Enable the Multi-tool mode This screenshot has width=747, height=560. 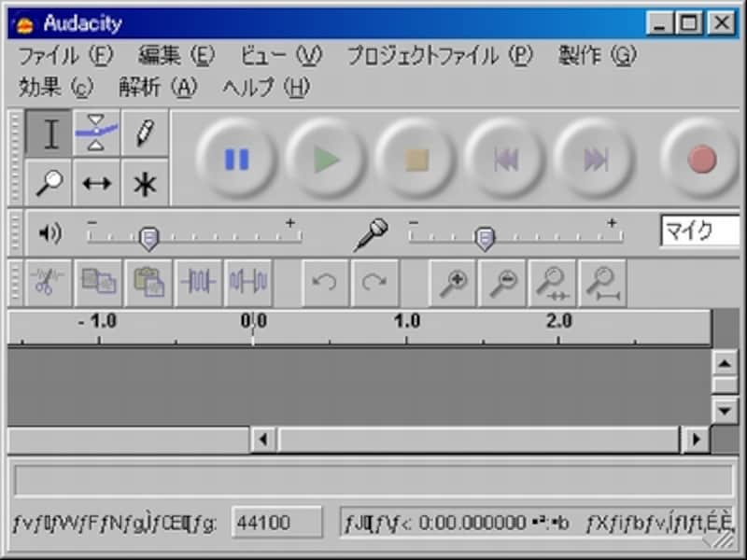click(x=143, y=183)
